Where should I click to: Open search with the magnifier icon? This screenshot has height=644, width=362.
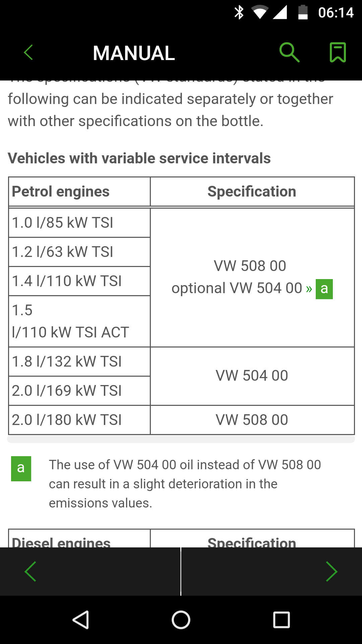[x=289, y=52]
